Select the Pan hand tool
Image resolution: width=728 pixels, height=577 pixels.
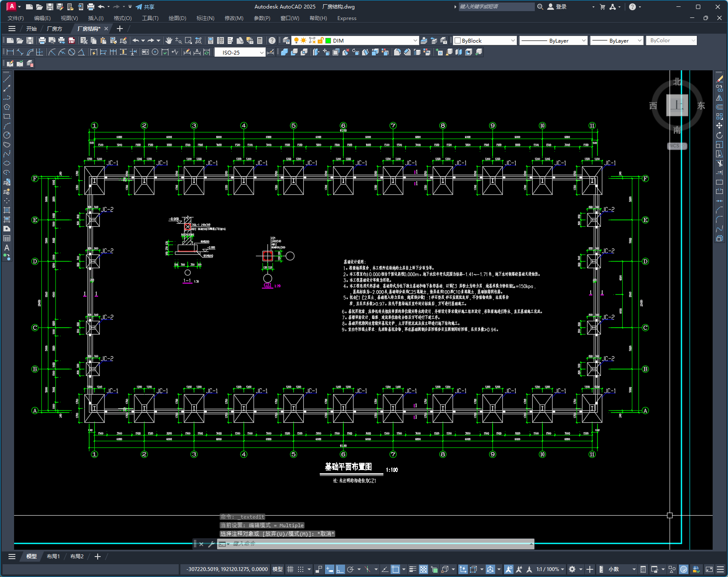169,40
